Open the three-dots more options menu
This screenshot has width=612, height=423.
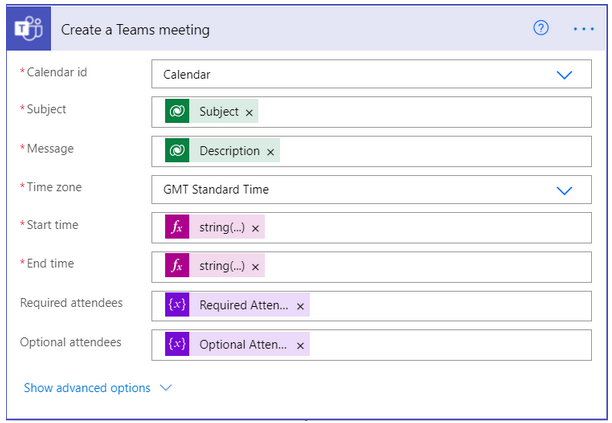click(x=584, y=29)
